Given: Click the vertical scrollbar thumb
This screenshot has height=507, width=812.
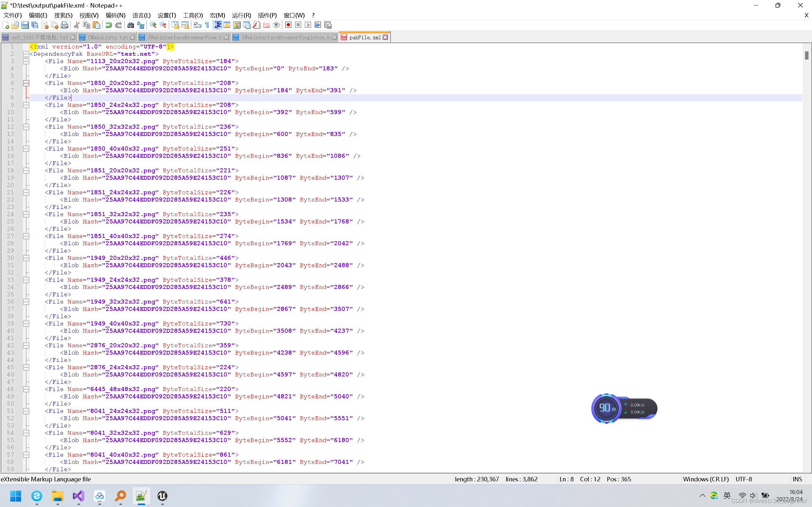Looking at the screenshot, I should click(806, 55).
